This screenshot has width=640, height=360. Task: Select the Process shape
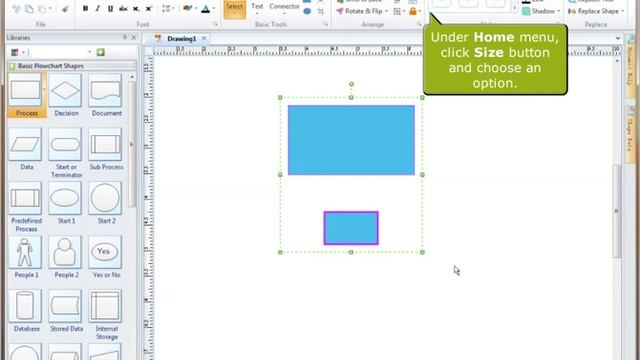pos(27,96)
